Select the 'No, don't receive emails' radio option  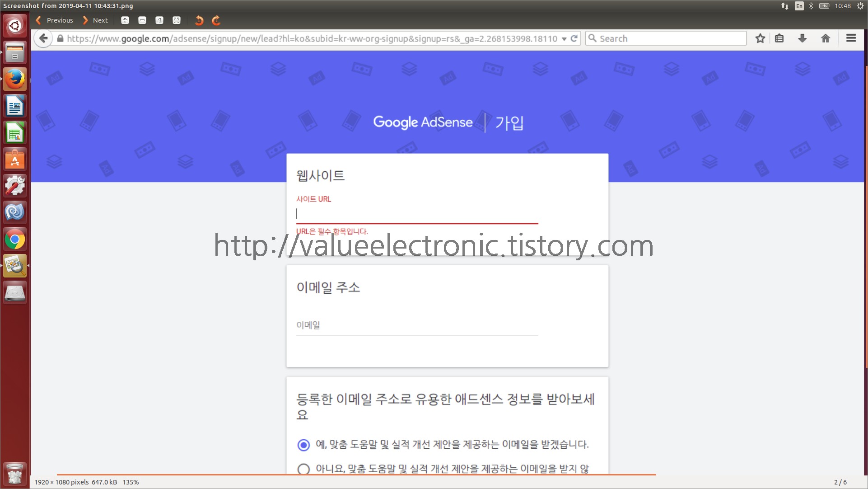[x=303, y=469]
